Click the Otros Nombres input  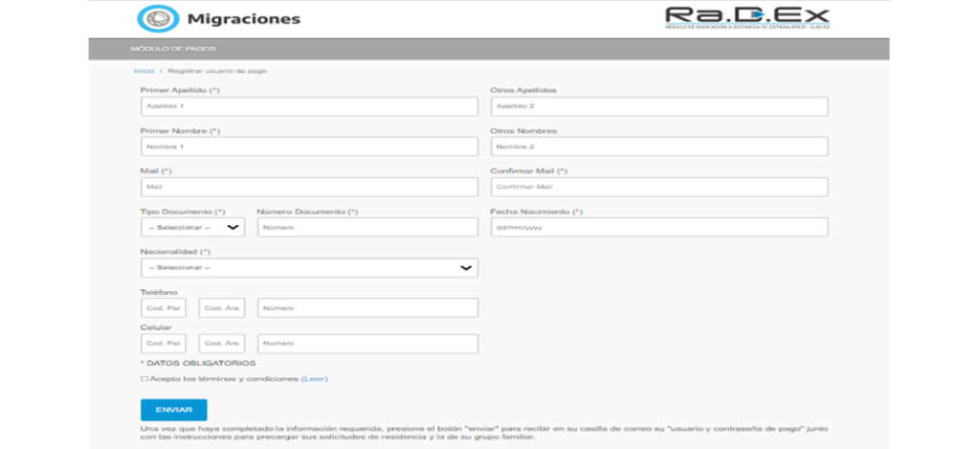[658, 146]
